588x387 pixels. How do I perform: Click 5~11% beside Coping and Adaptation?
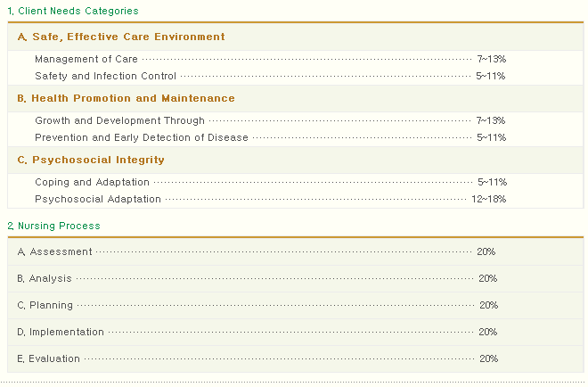[x=492, y=183]
